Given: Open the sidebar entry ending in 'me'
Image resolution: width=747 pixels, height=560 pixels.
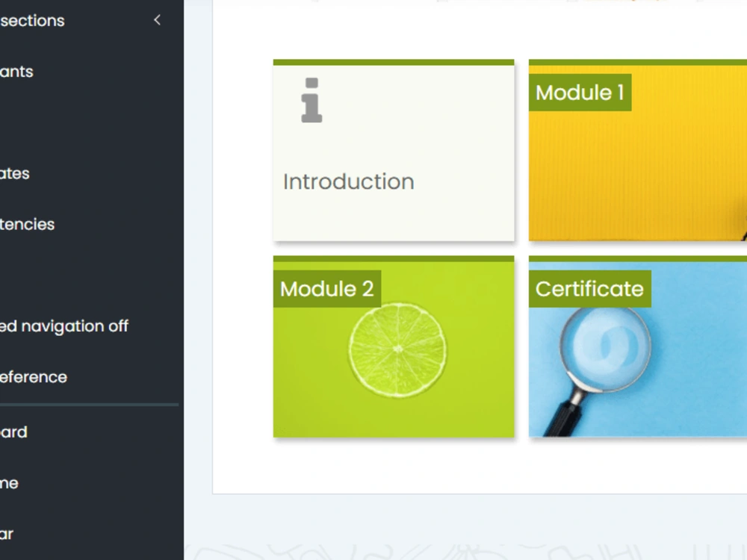Looking at the screenshot, I should coord(9,483).
